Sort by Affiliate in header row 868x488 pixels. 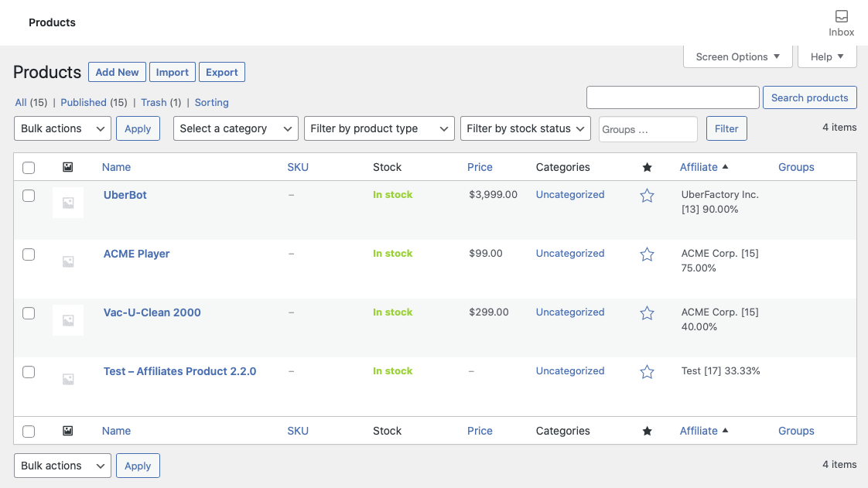pos(703,167)
